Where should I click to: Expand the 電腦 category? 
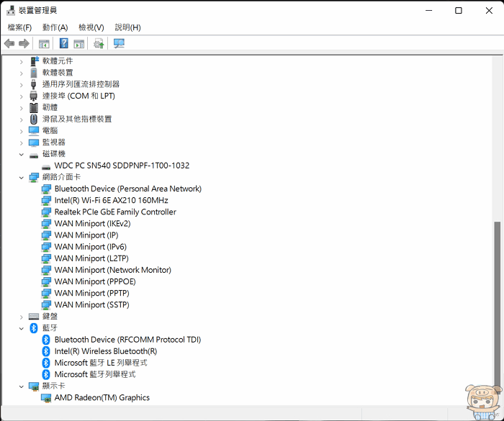click(21, 131)
